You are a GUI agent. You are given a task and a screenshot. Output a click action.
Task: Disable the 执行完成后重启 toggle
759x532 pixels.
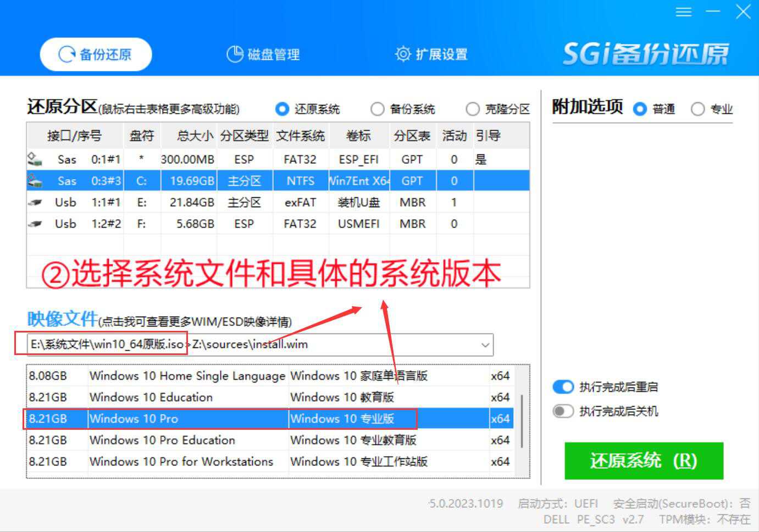click(563, 387)
